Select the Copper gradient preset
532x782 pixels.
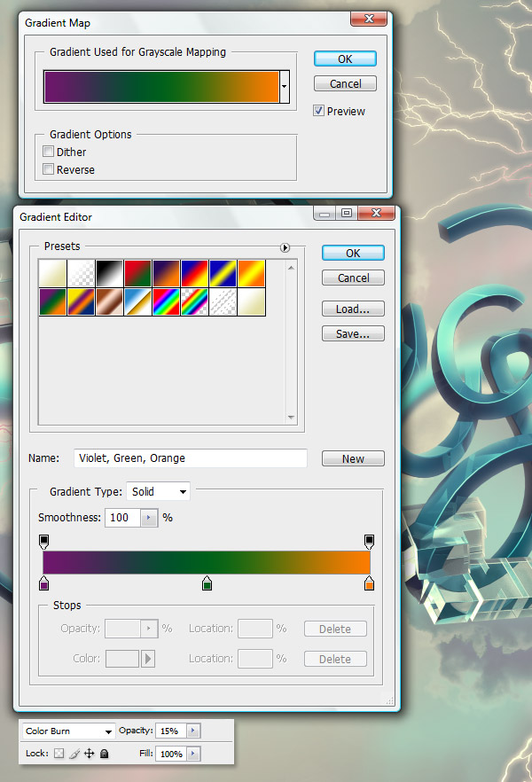110,301
